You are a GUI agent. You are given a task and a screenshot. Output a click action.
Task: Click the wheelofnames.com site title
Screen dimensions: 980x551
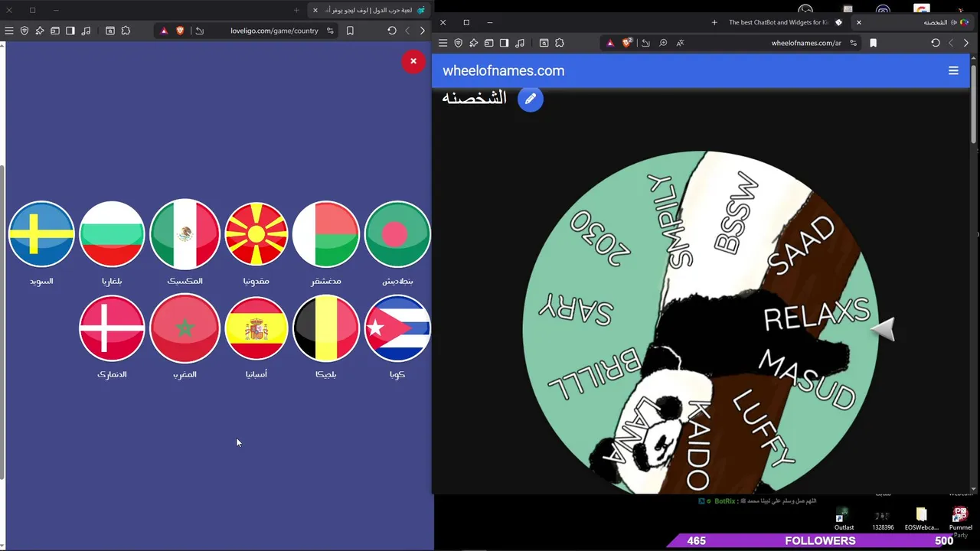click(503, 70)
